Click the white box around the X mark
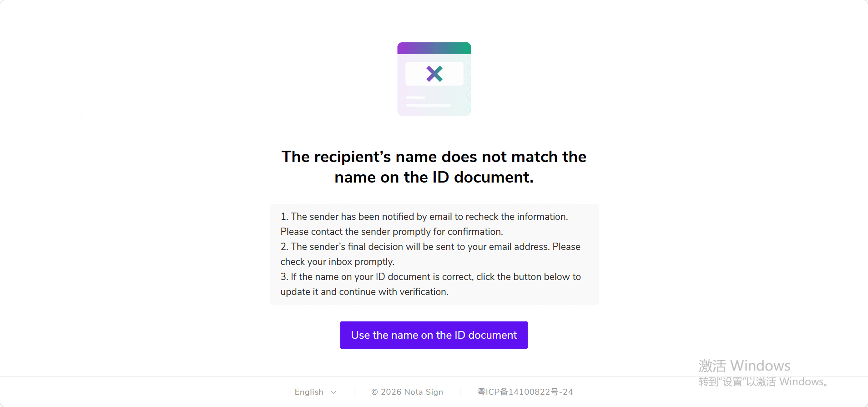 pos(434,74)
